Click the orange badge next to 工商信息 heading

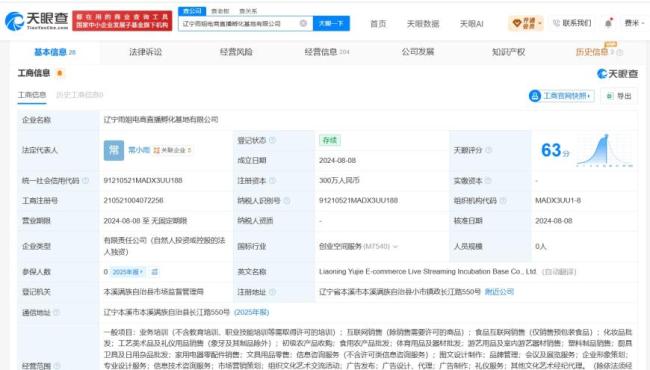pyautogui.click(x=60, y=73)
